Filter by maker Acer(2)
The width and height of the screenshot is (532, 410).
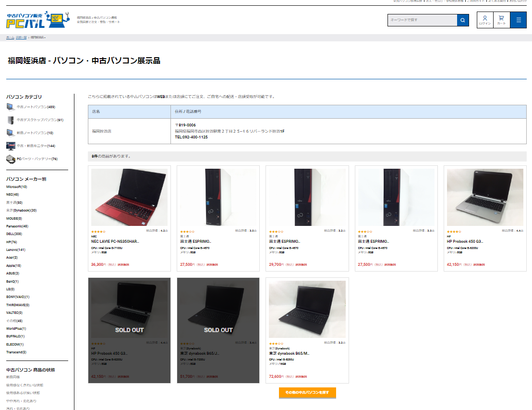point(12,258)
